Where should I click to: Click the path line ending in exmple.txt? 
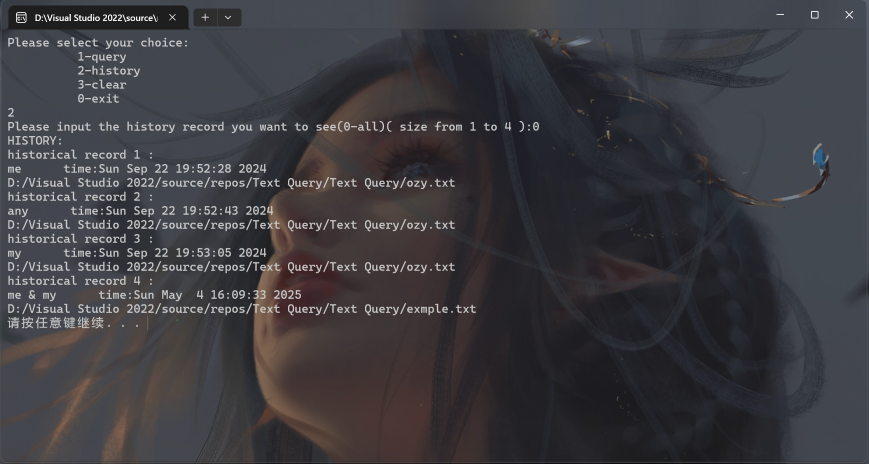(242, 309)
